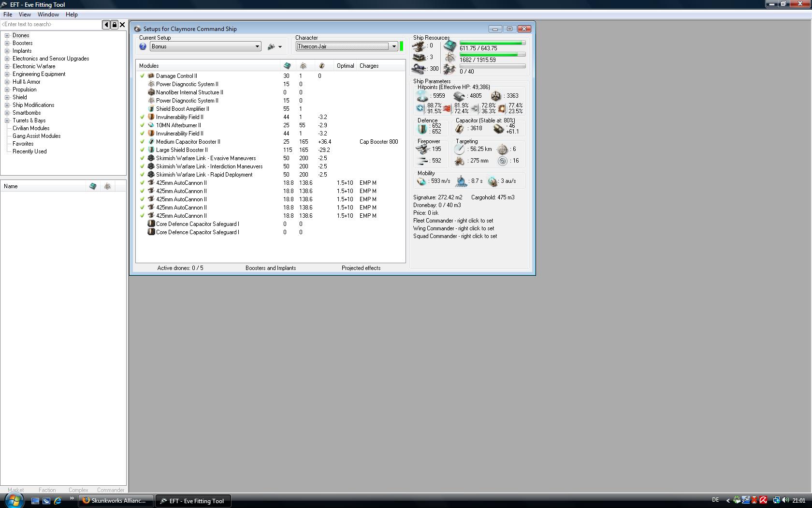
Task: Click the lock icon beside the search box
Action: [114, 25]
